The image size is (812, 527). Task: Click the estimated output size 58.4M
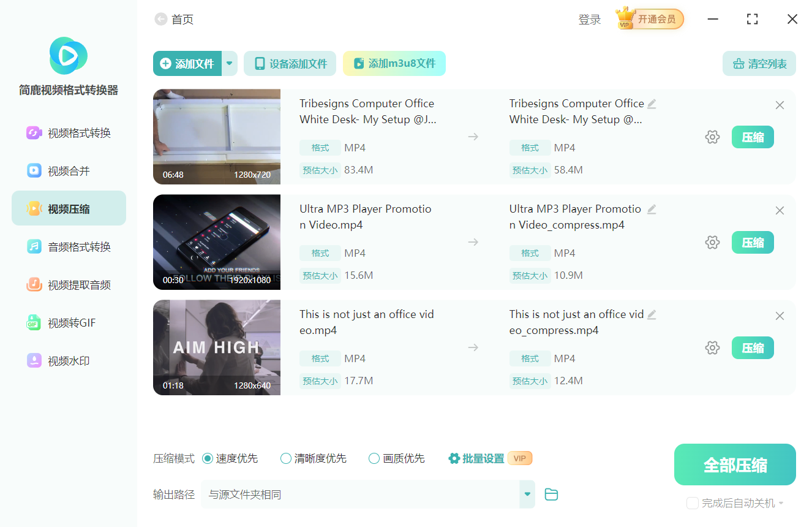(568, 170)
